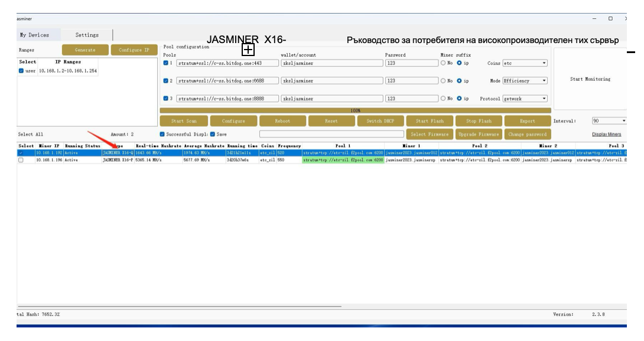Click the Miner IP column header

49,146
